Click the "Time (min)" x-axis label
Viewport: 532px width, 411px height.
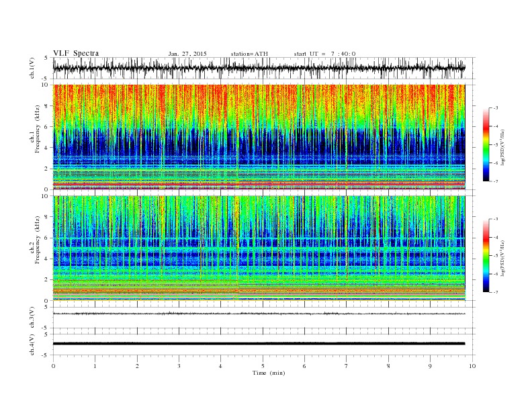[269, 373]
